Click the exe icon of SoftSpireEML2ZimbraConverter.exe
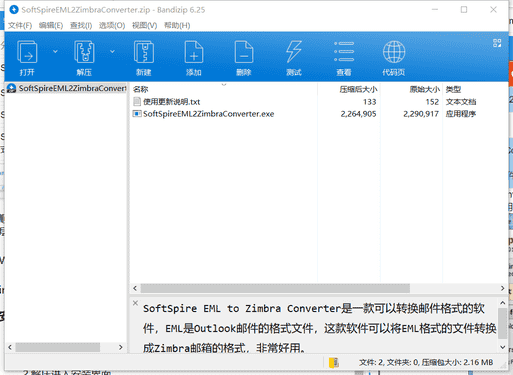Viewport: 513px width, 375px height. 137,114
